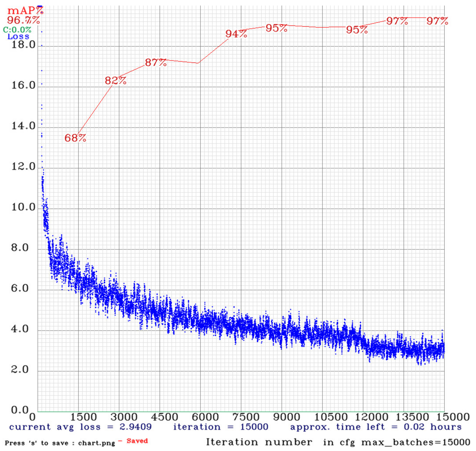This screenshot has width=476, height=451.
Task: Click the 96.7% mAP value at top-left
Action: click(x=23, y=20)
